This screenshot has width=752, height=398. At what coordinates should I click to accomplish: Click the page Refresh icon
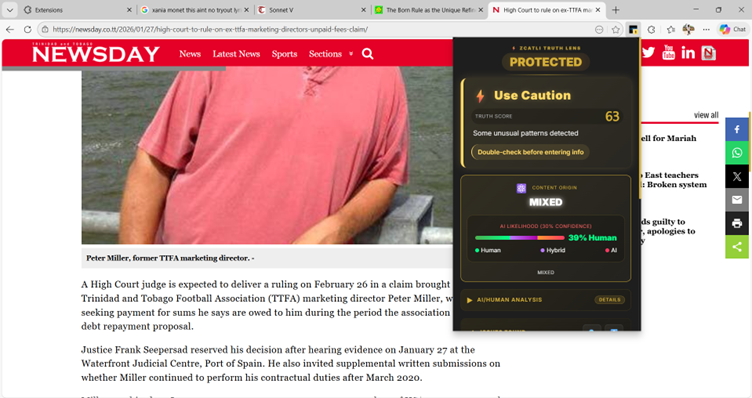(x=28, y=29)
